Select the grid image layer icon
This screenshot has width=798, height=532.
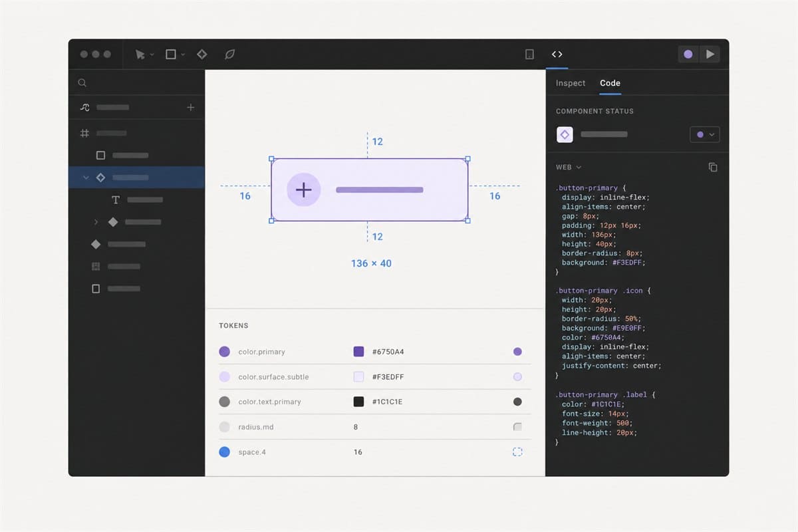click(x=96, y=266)
